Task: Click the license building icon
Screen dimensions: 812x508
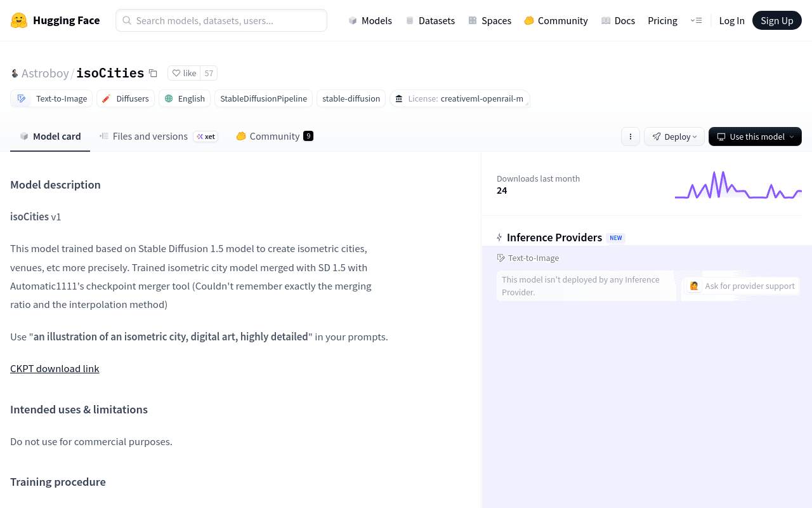Action: [399, 98]
